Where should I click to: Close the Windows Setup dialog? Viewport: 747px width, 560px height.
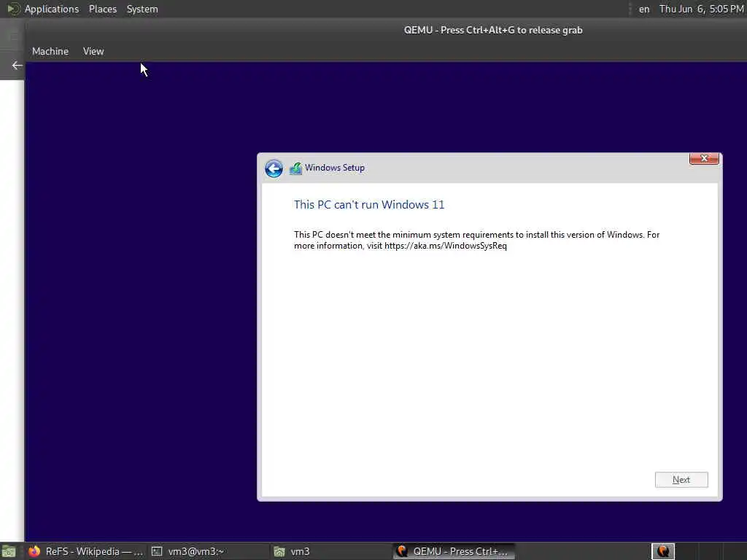click(x=704, y=158)
